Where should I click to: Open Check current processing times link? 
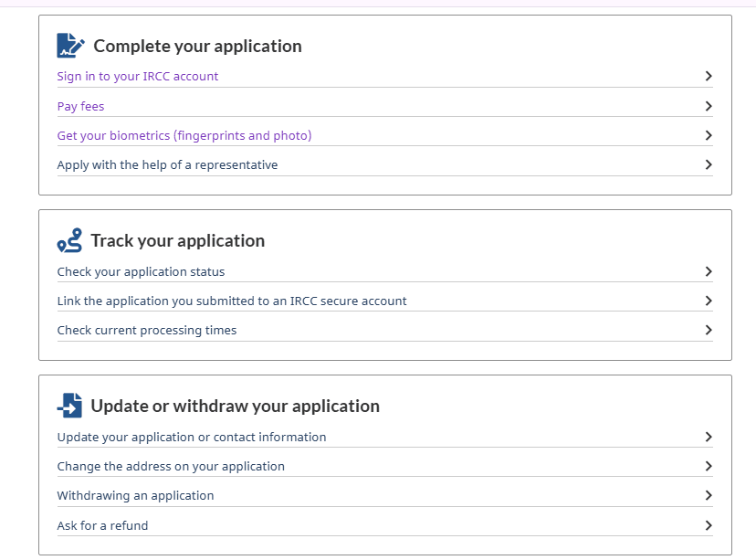pyautogui.click(x=147, y=331)
